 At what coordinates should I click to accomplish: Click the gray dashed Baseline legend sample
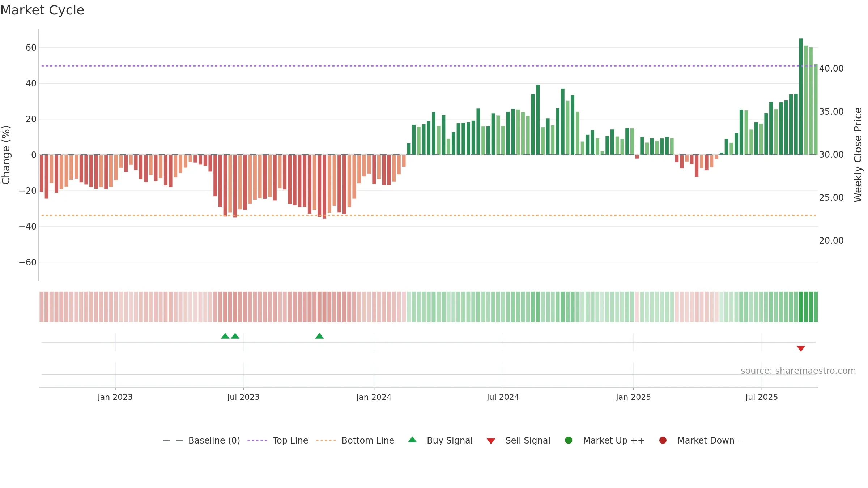click(x=173, y=440)
